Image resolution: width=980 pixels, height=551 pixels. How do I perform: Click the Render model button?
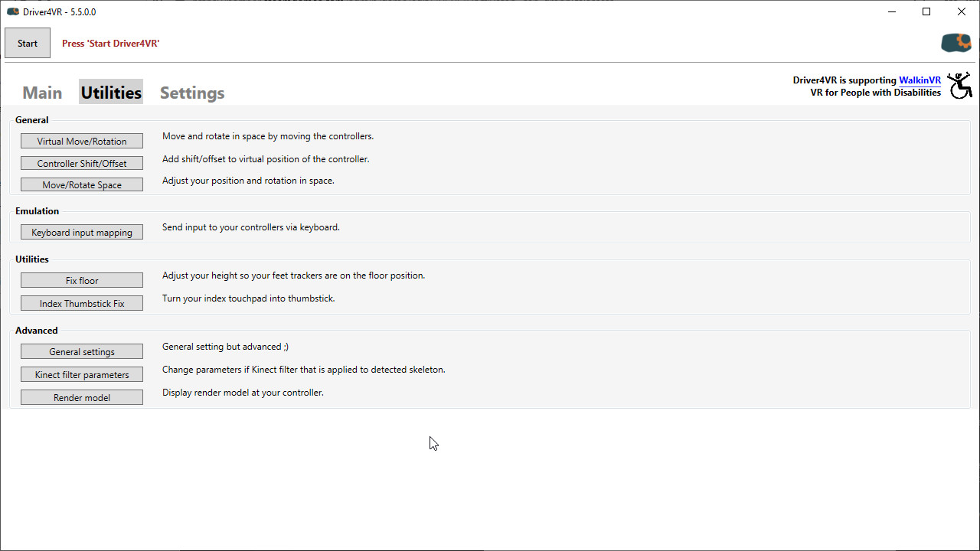tap(82, 398)
